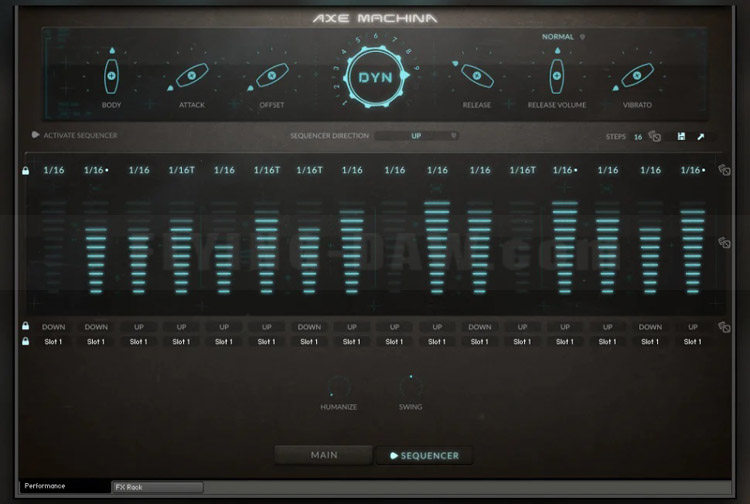Click the central DYN dial

375,77
